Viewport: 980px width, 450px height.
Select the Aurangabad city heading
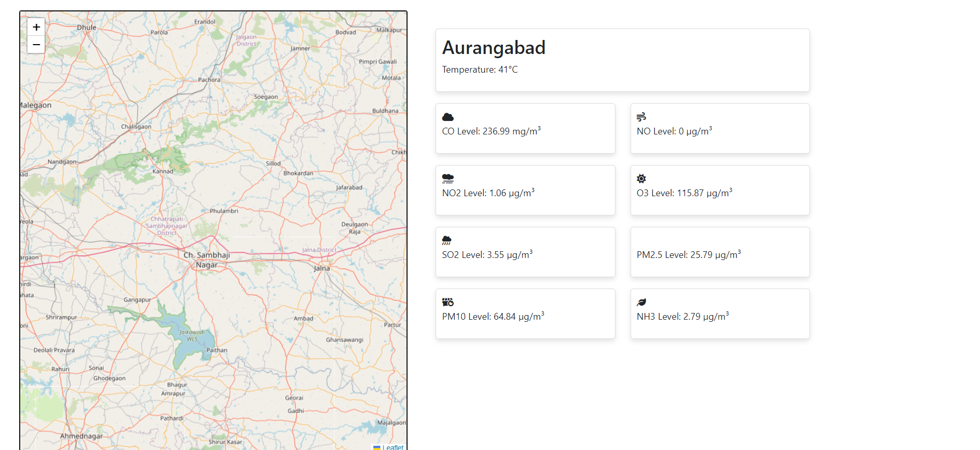pyautogui.click(x=494, y=48)
